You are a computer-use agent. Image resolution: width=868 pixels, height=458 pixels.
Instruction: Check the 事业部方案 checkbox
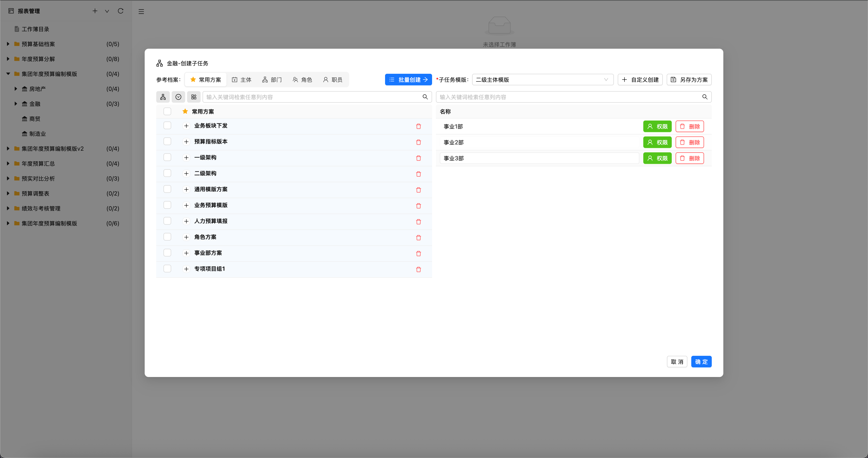click(167, 253)
